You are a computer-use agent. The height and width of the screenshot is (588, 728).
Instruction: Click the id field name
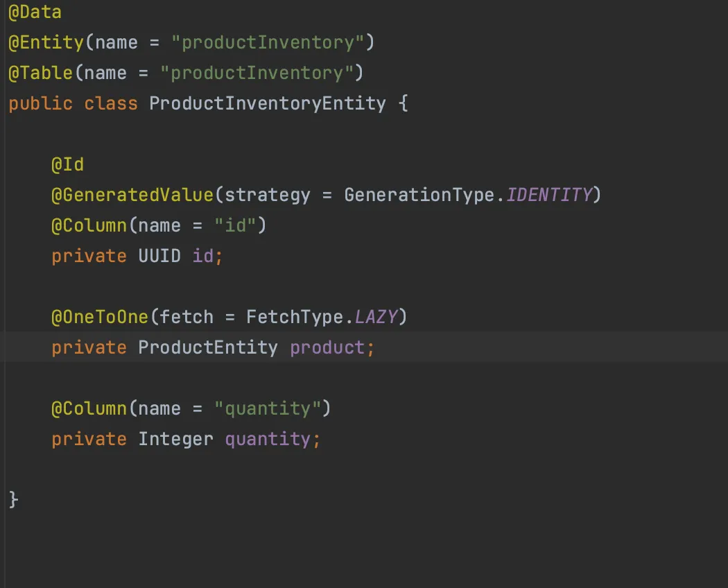(x=206, y=256)
